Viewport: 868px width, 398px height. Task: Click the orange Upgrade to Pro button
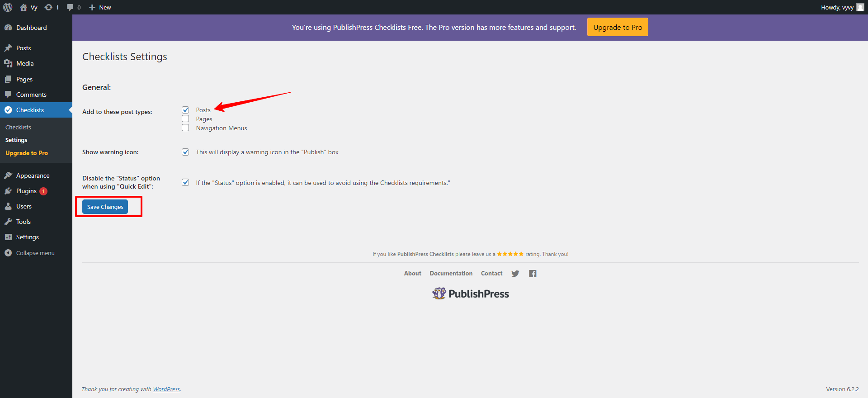click(618, 27)
